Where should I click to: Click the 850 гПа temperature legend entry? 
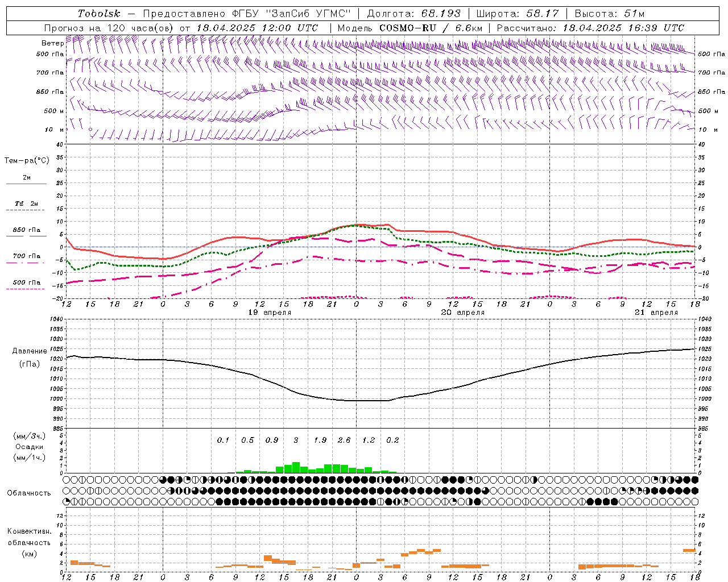(x=27, y=230)
